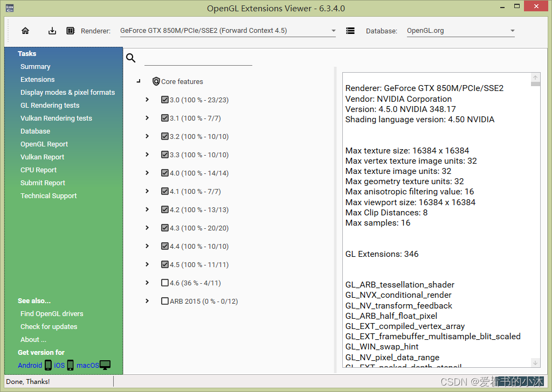Click the info panel scroll down arrow
552x392 pixels.
[535, 363]
